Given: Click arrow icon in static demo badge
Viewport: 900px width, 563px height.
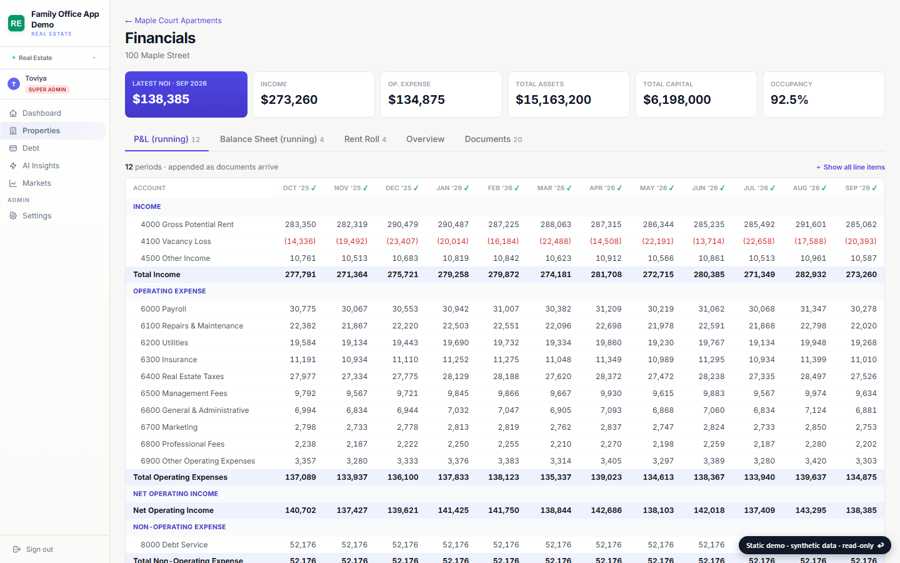Looking at the screenshot, I should click(880, 546).
